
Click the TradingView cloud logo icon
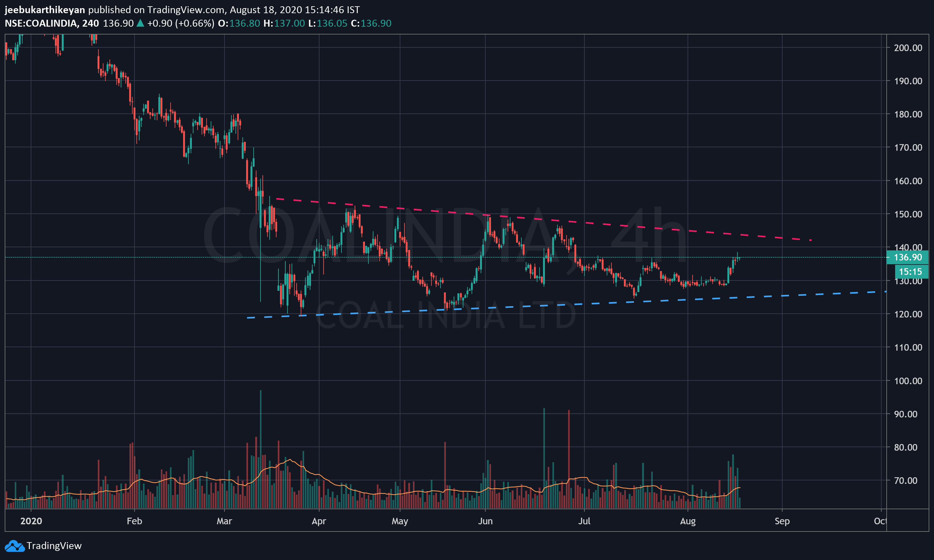tap(14, 546)
